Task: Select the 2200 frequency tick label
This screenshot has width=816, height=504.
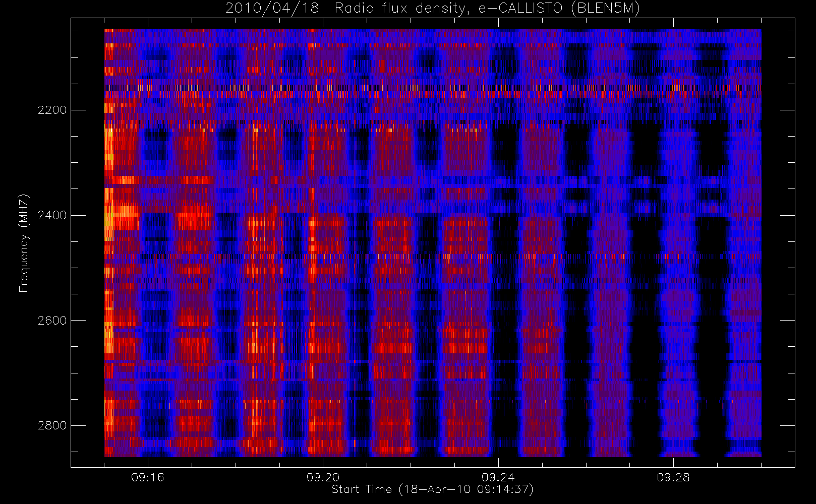Action: coord(52,110)
